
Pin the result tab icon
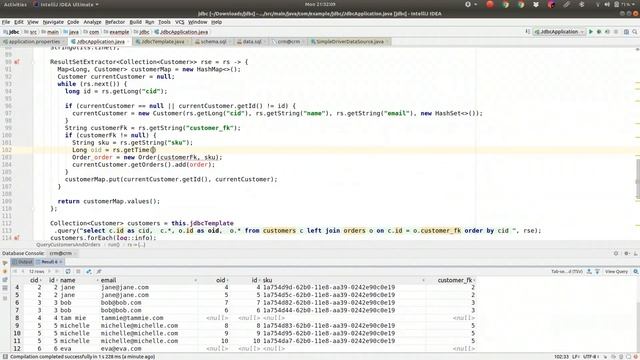[x=99, y=271]
